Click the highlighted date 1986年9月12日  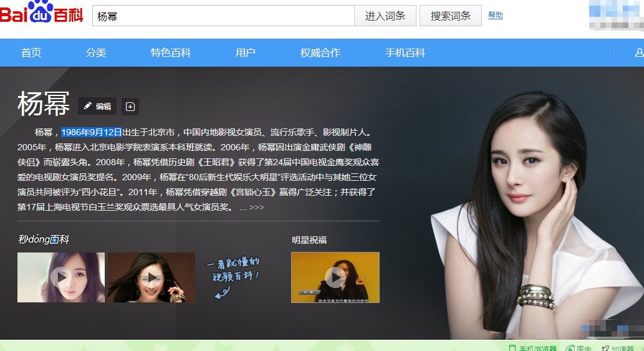click(x=92, y=132)
